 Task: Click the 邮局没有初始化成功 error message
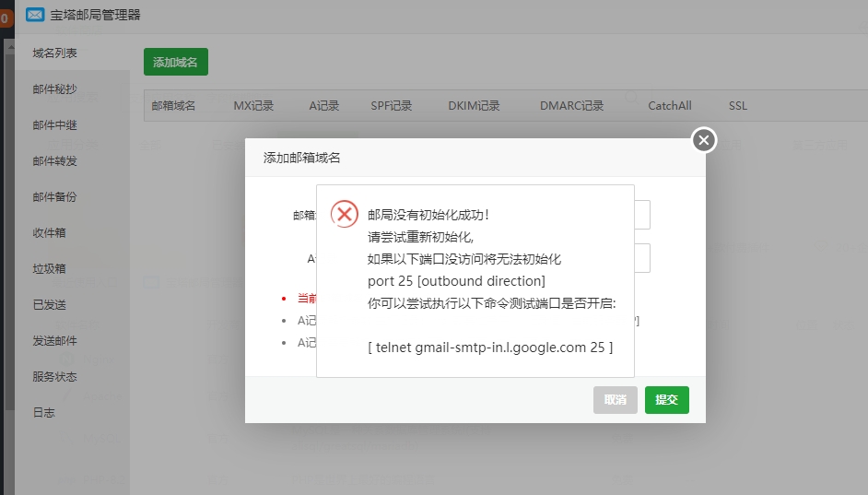(x=428, y=215)
